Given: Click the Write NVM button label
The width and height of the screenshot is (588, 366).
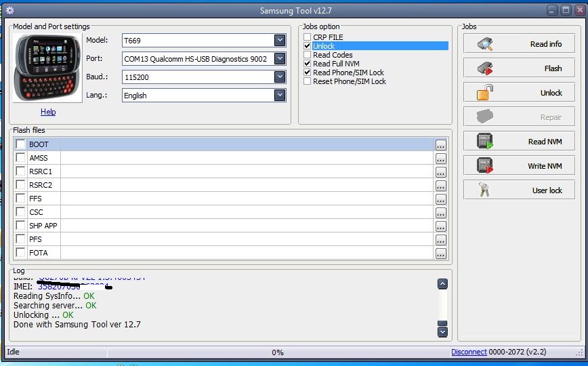Looking at the screenshot, I should pos(545,166).
